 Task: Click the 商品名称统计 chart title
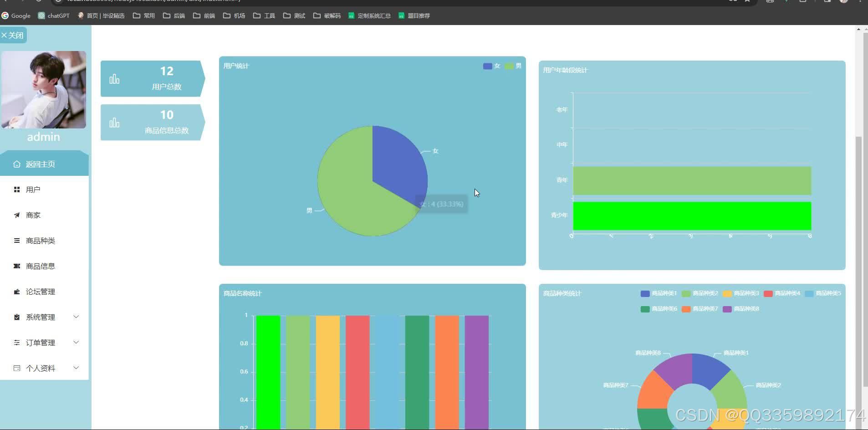(x=242, y=293)
